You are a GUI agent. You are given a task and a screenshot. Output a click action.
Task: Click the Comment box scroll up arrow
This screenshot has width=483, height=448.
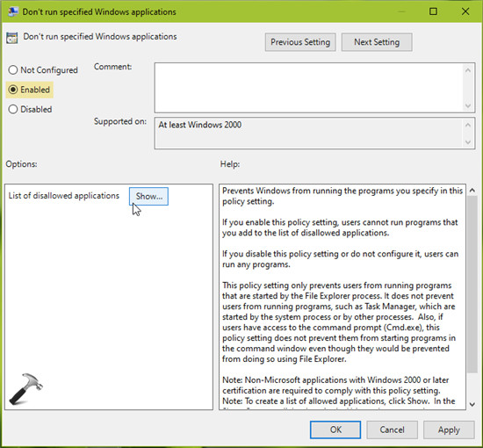click(x=468, y=70)
